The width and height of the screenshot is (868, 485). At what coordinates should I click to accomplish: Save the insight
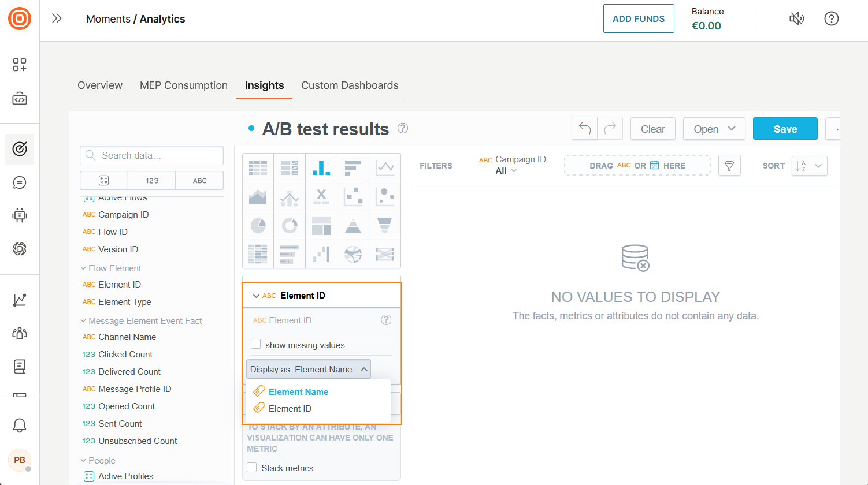[x=785, y=129]
